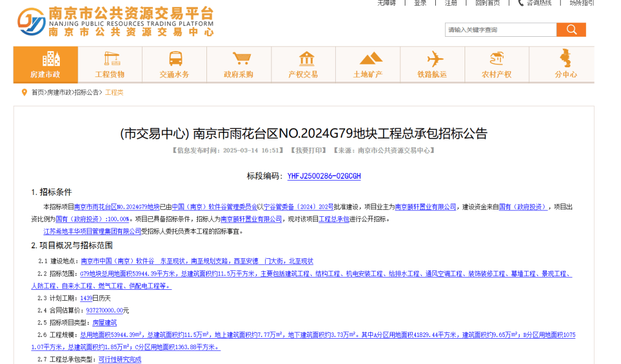
Task: Click the 登录 login link
Action: tap(420, 3)
